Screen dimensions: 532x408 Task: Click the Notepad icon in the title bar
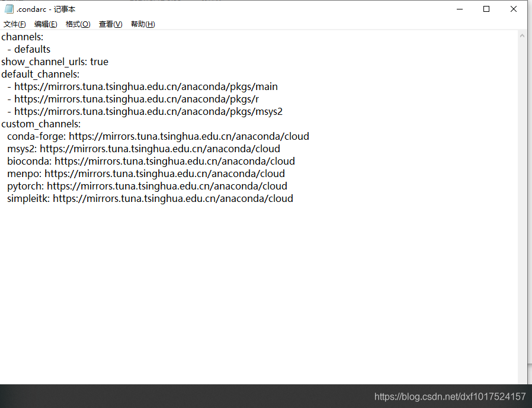(x=8, y=9)
